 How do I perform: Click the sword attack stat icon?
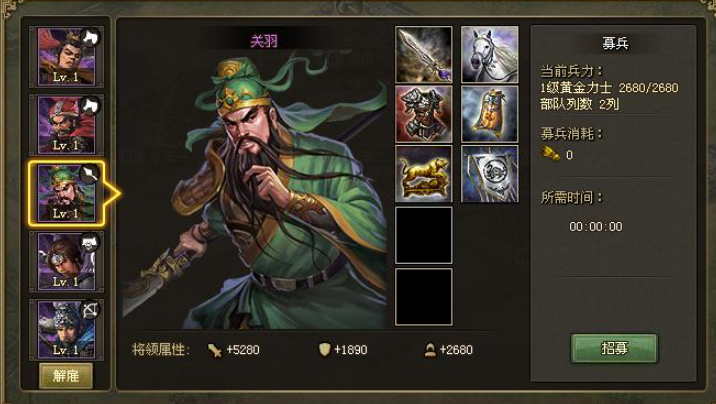215,350
